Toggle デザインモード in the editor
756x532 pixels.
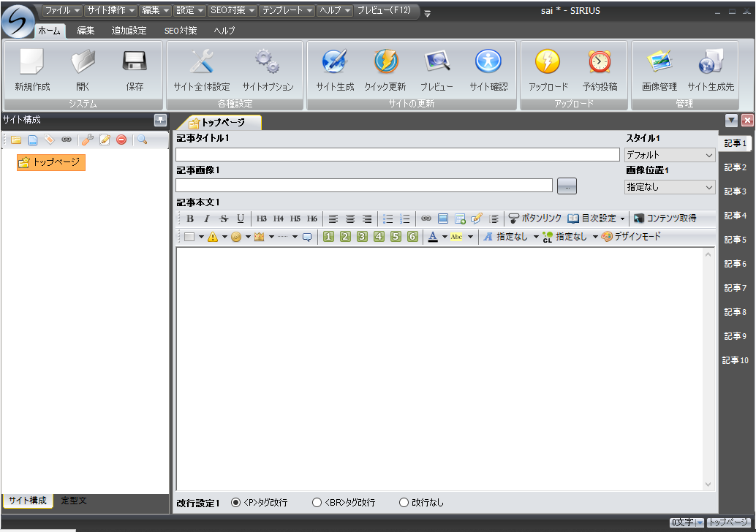[x=631, y=237]
